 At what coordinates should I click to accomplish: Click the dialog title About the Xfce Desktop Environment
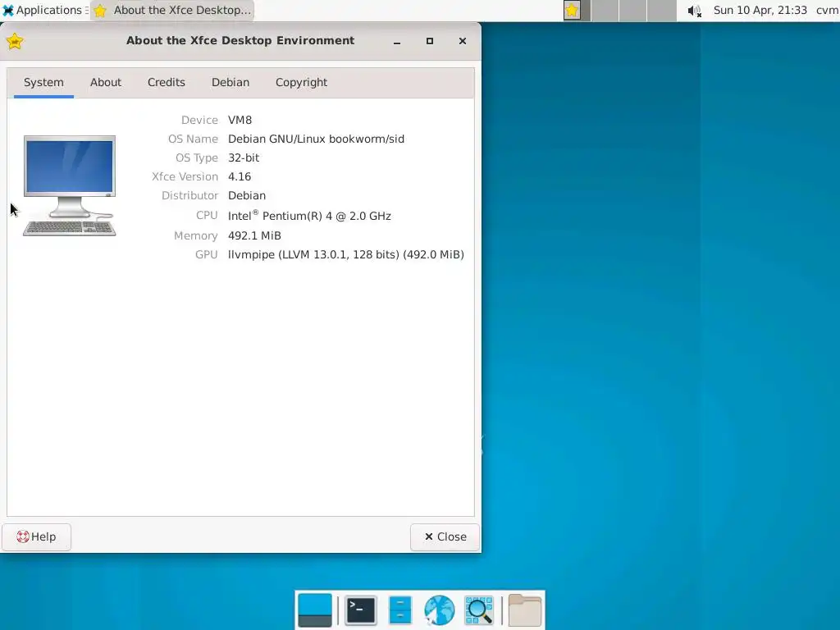click(x=240, y=41)
